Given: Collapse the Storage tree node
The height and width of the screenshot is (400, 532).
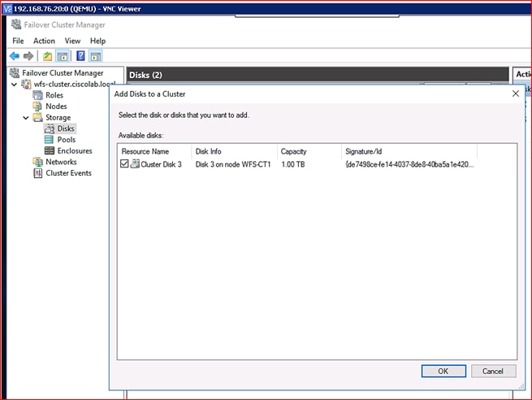Looking at the screenshot, I should (x=26, y=118).
